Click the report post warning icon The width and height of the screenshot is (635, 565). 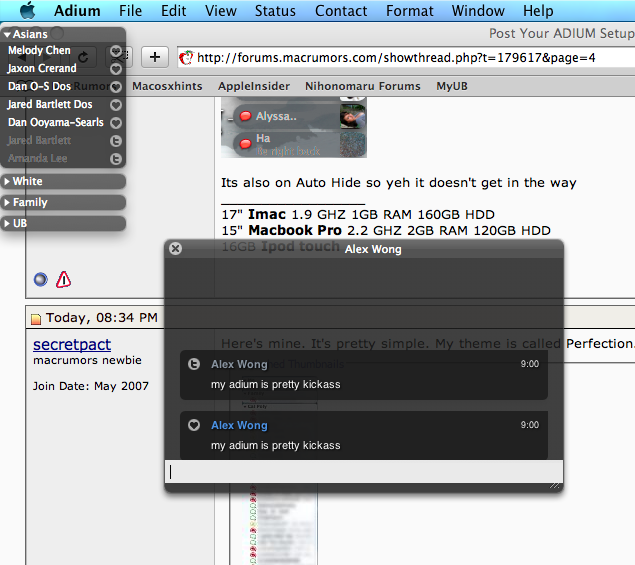(x=64, y=279)
